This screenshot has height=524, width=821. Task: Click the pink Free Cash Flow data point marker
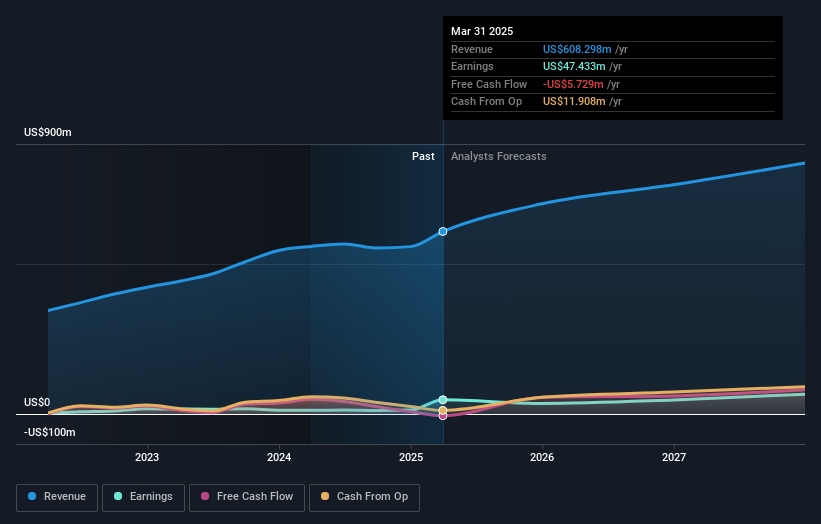[x=443, y=416]
